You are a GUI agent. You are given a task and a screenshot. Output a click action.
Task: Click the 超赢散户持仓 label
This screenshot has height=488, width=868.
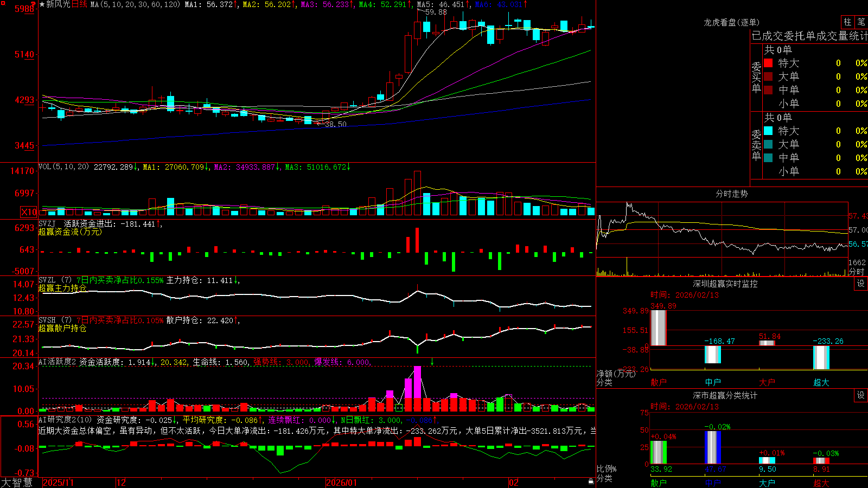coord(62,328)
